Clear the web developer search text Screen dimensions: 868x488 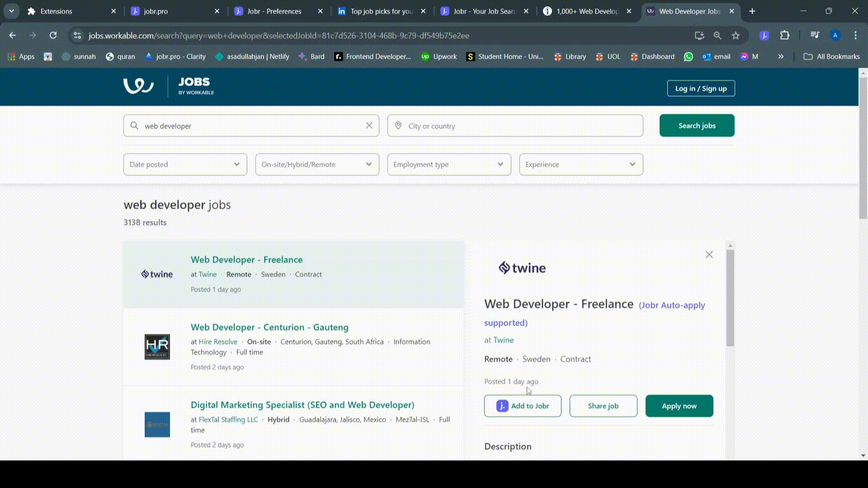pos(369,126)
